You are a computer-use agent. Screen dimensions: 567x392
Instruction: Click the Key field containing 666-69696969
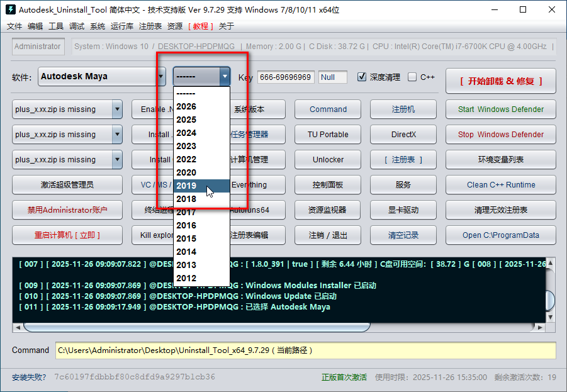(x=286, y=77)
